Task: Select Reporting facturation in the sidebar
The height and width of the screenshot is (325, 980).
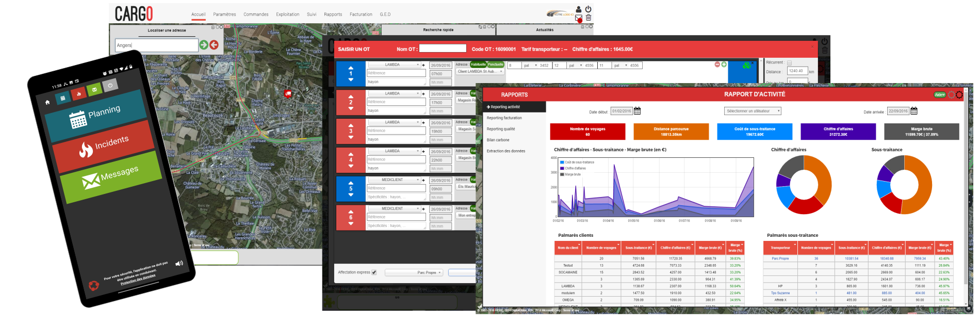Action: (x=504, y=118)
